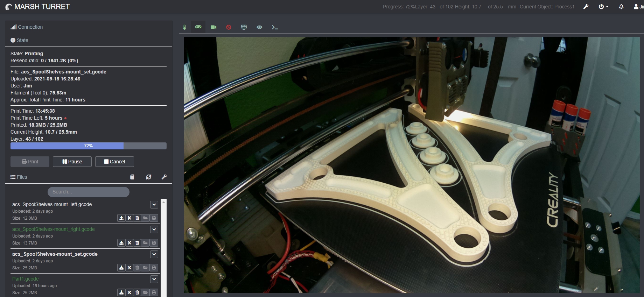This screenshot has height=297, width=644.
Task: Delete the acs_SpoolShelves-mount_right.gcode file
Action: (137, 243)
